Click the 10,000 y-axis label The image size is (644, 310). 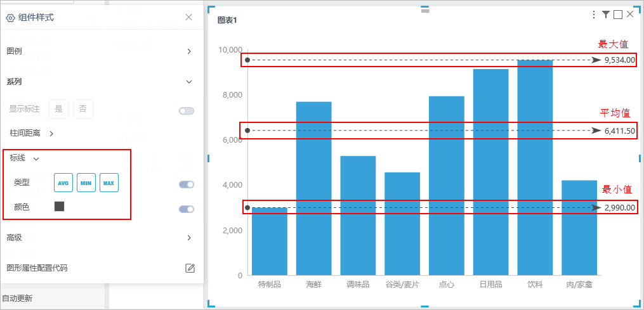click(229, 50)
